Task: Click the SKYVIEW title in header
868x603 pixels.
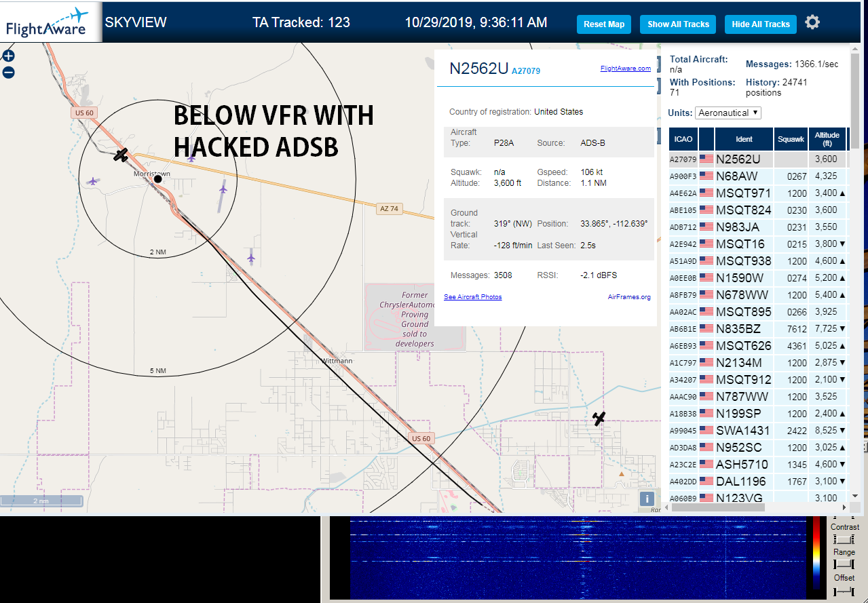Action: tap(136, 22)
